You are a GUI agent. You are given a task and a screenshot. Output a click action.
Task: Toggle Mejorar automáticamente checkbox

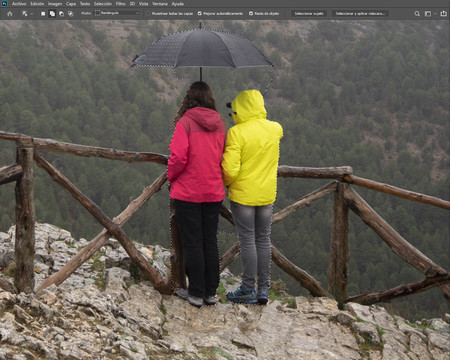click(x=200, y=14)
